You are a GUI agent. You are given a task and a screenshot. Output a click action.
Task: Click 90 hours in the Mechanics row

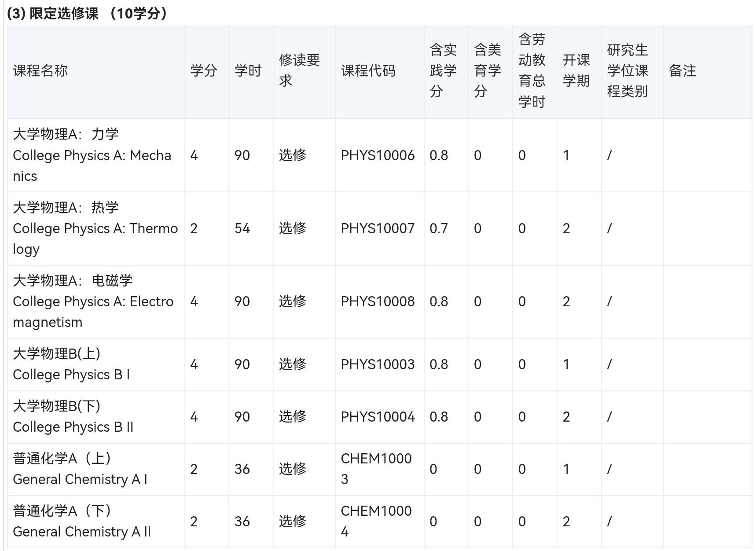click(242, 155)
